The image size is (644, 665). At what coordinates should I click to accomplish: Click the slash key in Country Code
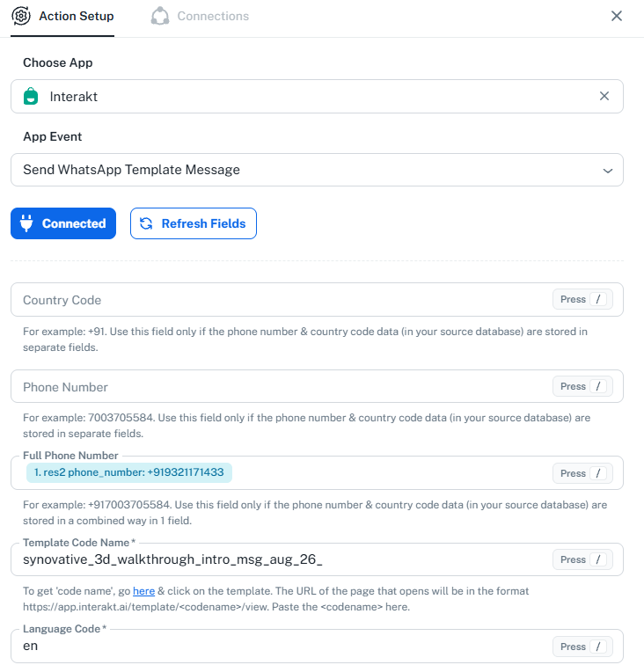[598, 299]
